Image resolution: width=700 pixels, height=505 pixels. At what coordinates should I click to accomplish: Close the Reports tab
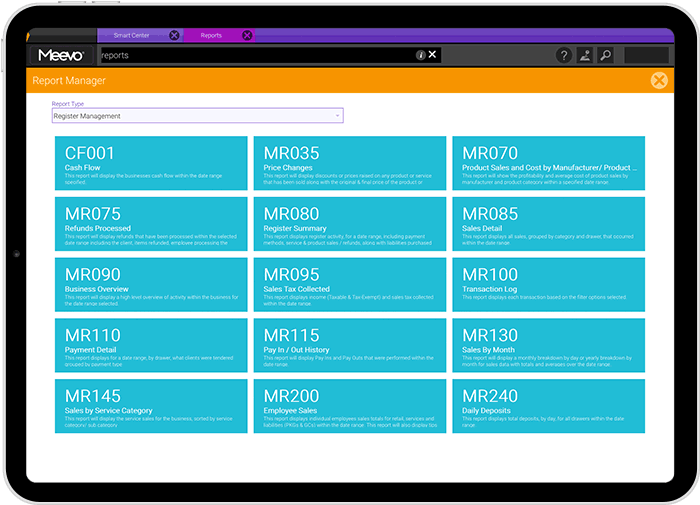247,35
